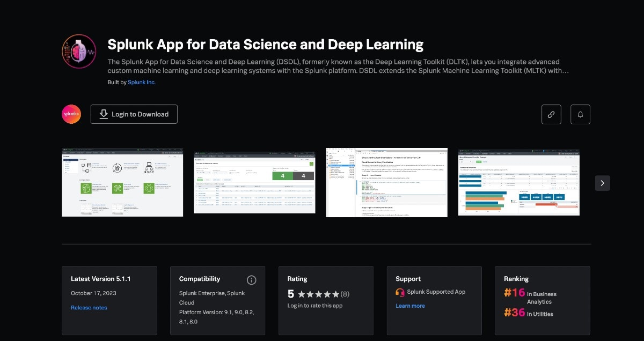
Task: Click the '(8)' review count
Action: tap(345, 294)
